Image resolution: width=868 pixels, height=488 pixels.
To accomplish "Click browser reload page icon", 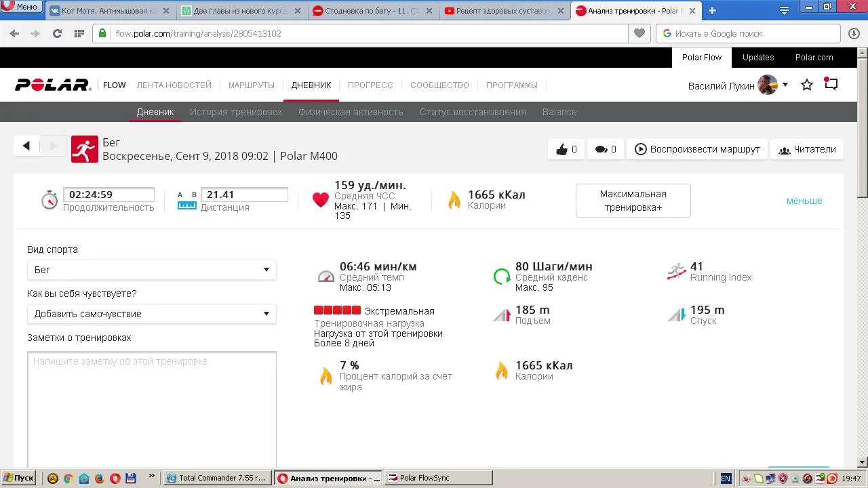I will click(58, 33).
